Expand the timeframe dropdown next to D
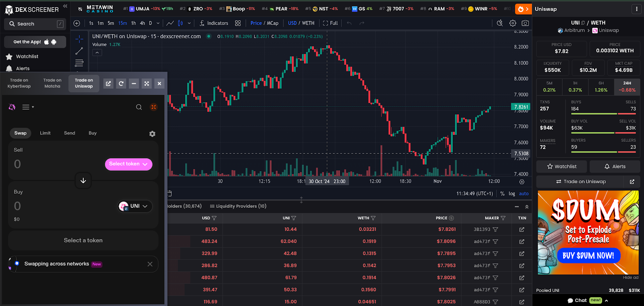Screen dimensions: 644x306 point(158,23)
